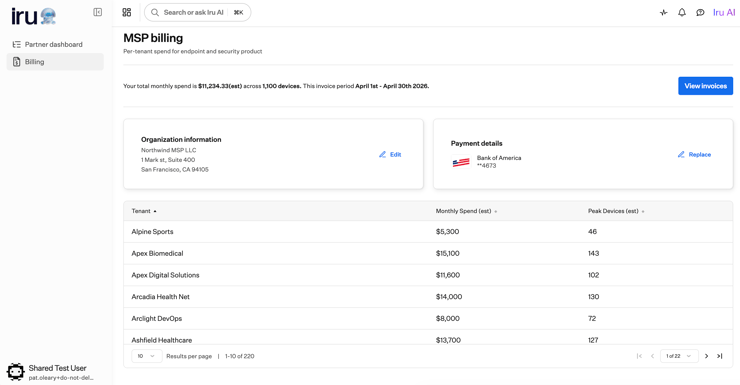Click the '1-10 of 220' results count

[x=240, y=356]
